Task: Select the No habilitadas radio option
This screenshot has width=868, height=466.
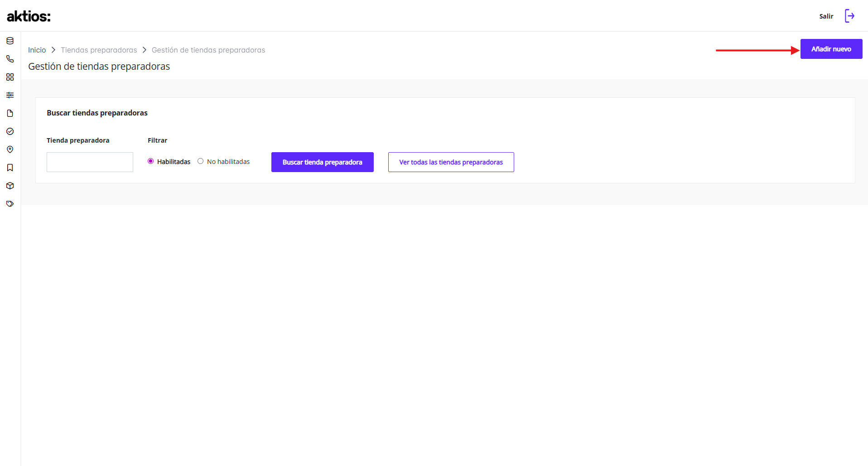Action: click(x=200, y=161)
